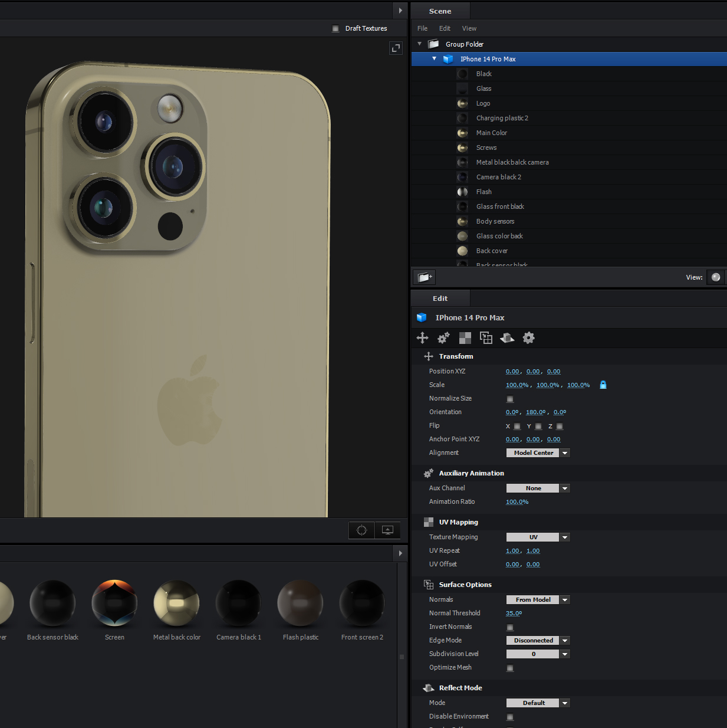Enable the Draft Textures checkbox
Image resolution: width=727 pixels, height=728 pixels.
335,28
